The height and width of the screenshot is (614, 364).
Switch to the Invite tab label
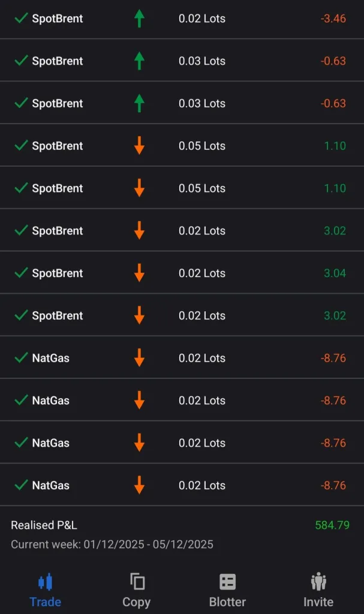[x=318, y=602]
